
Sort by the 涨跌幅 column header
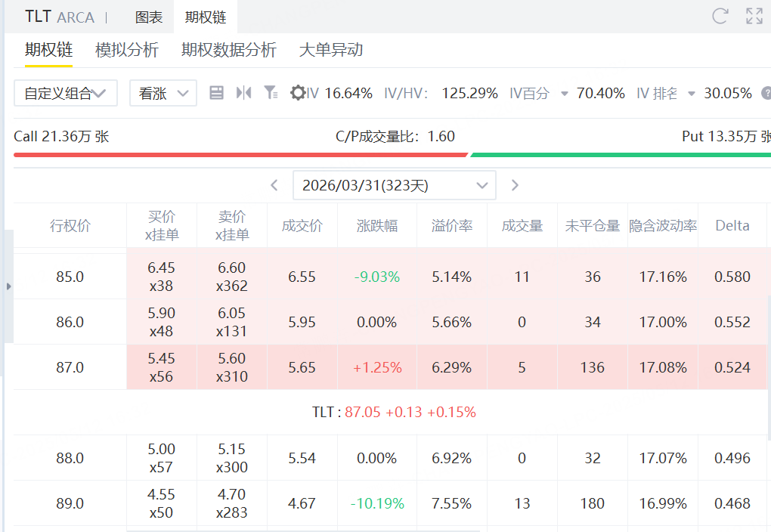coord(377,226)
